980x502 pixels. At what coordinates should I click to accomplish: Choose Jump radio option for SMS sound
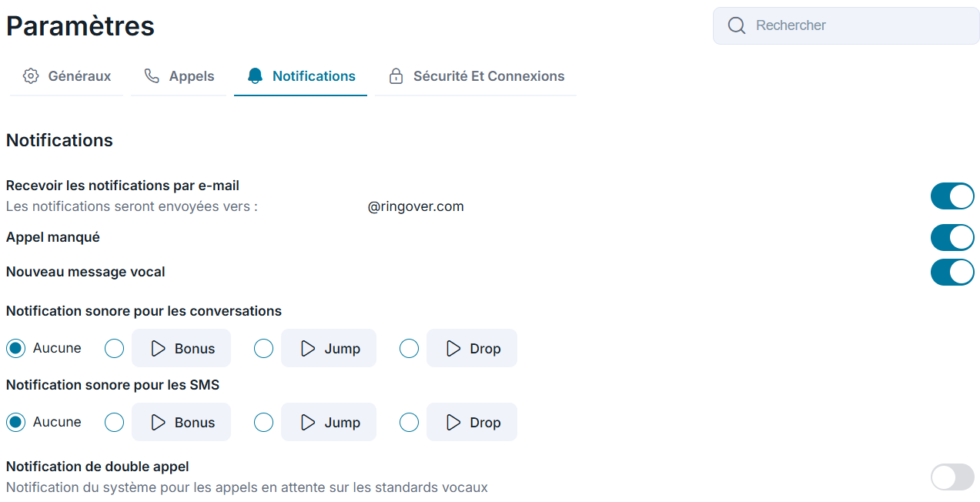coord(263,423)
